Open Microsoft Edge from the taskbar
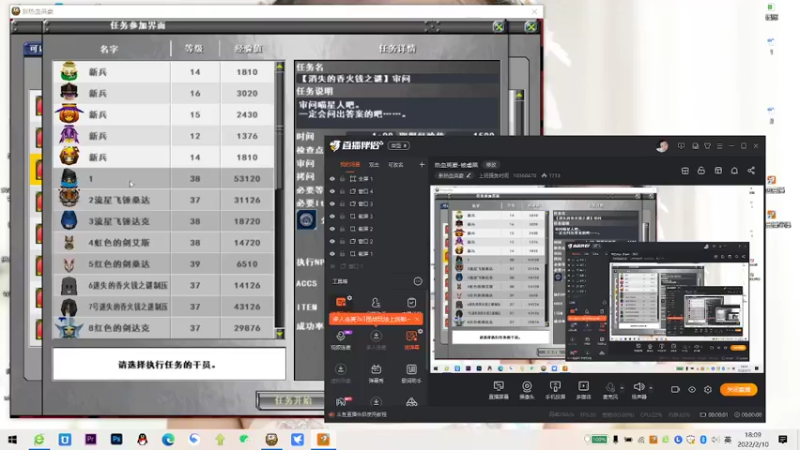The width and height of the screenshot is (800, 450). 168,439
